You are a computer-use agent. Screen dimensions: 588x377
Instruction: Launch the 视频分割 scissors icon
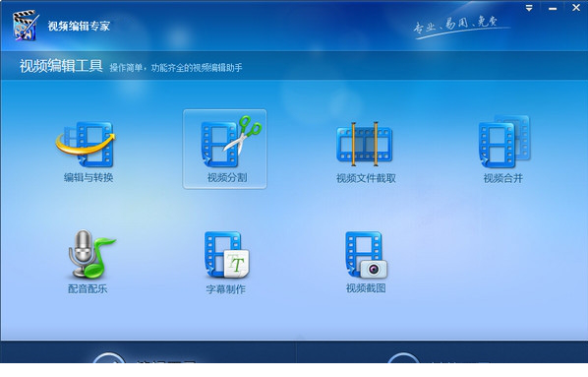(x=231, y=141)
